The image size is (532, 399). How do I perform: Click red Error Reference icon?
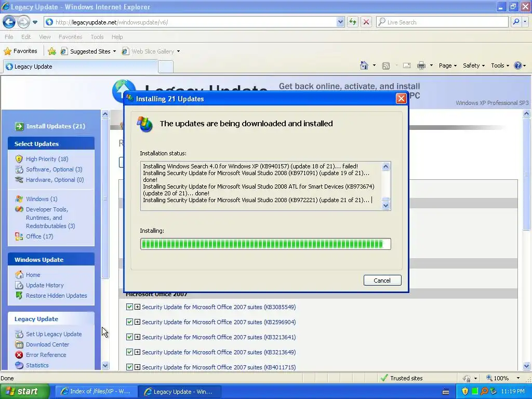19,355
